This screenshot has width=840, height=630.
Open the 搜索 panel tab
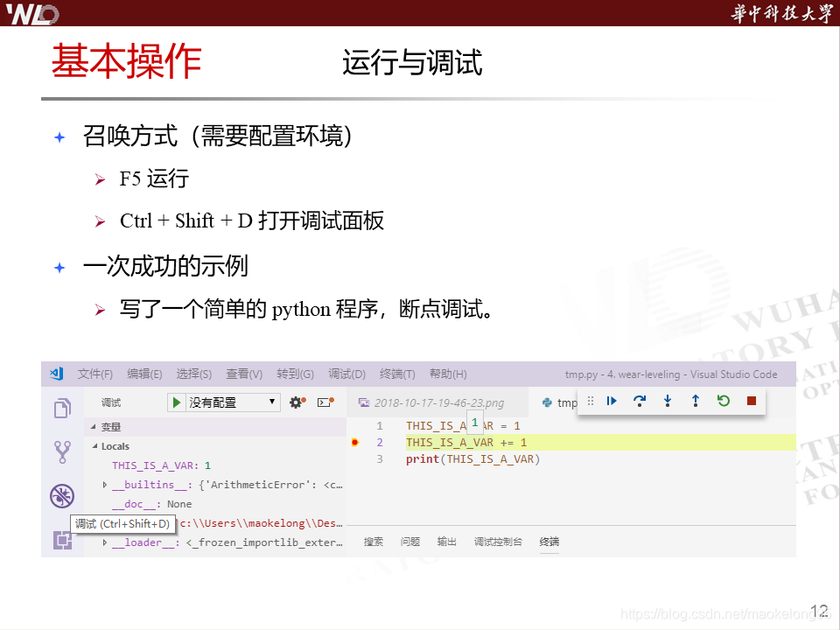click(x=374, y=542)
